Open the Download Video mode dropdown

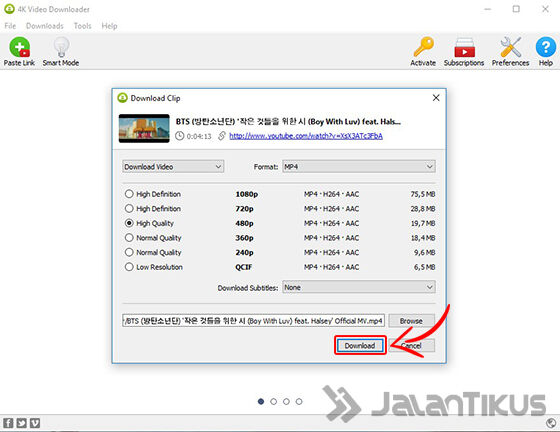[173, 166]
